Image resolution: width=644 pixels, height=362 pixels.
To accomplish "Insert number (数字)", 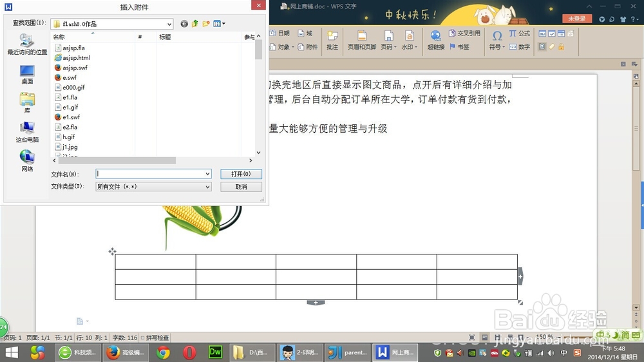I will 520,47.
